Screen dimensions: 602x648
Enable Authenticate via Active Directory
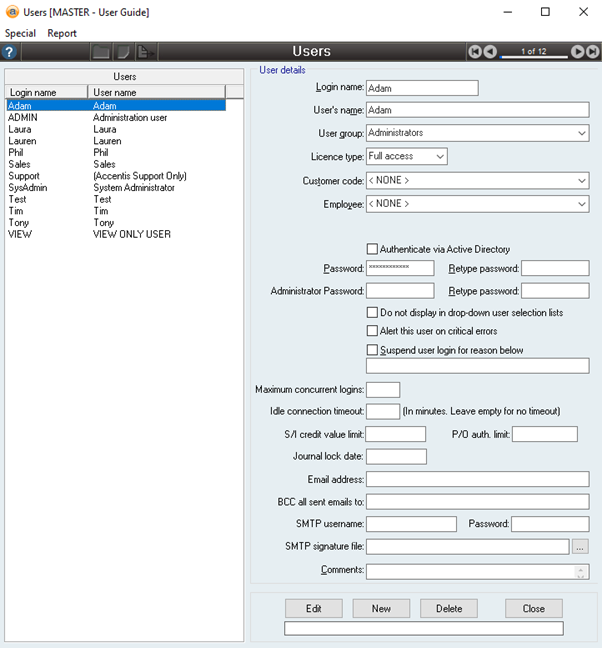373,249
